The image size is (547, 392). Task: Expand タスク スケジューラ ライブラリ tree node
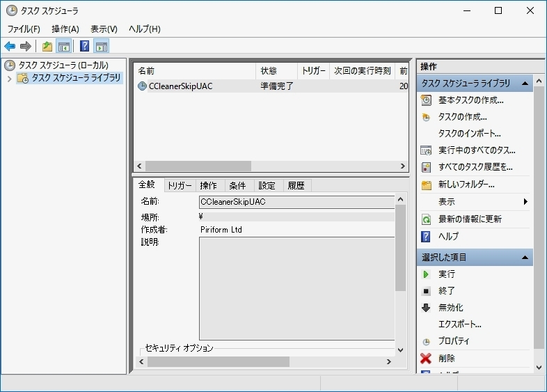[x=9, y=79]
